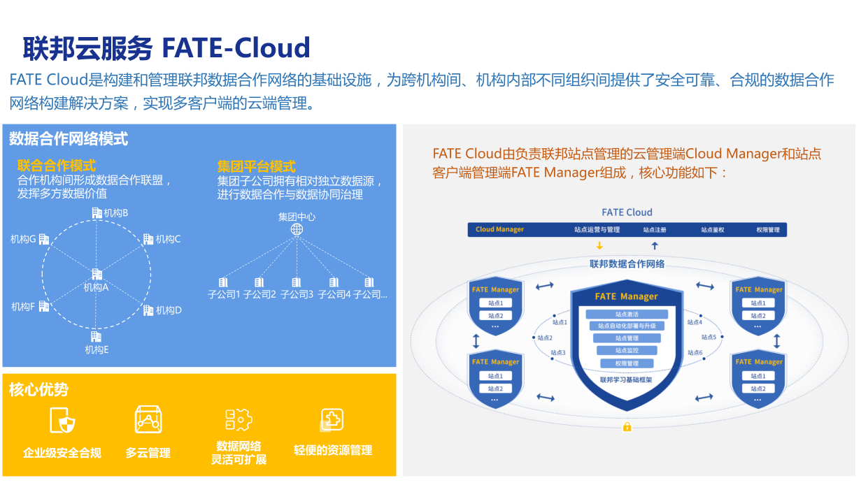Image resolution: width=868 pixels, height=485 pixels.
Task: Click the 机构A building icon at the circle center
Action: pos(97,275)
